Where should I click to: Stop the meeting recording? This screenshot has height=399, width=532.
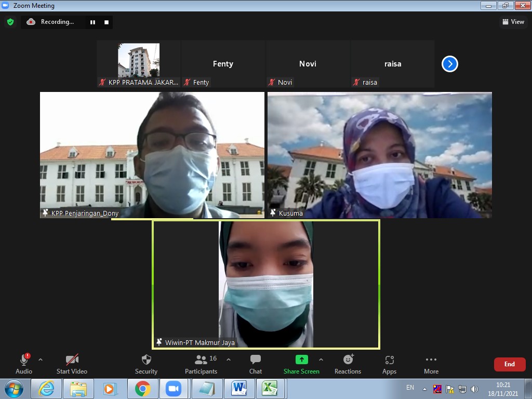click(x=107, y=22)
